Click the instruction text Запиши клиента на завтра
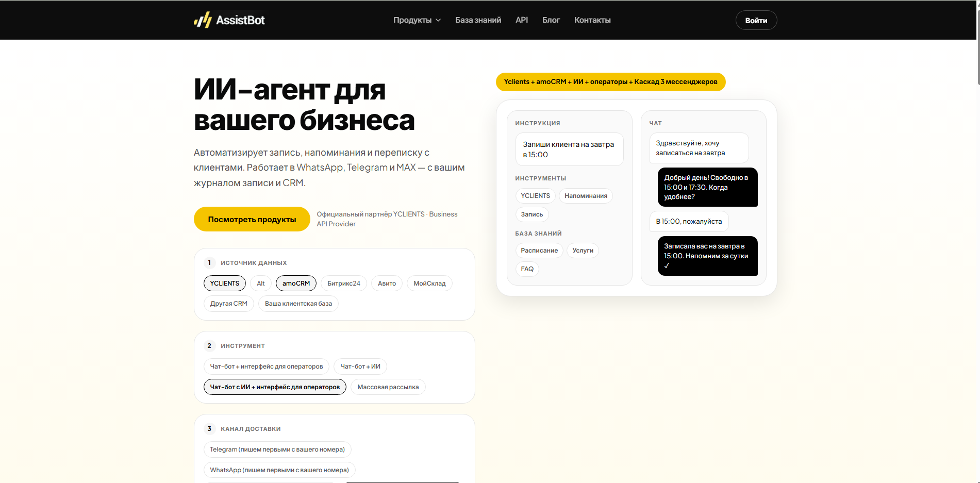This screenshot has height=483, width=980. pos(569,149)
